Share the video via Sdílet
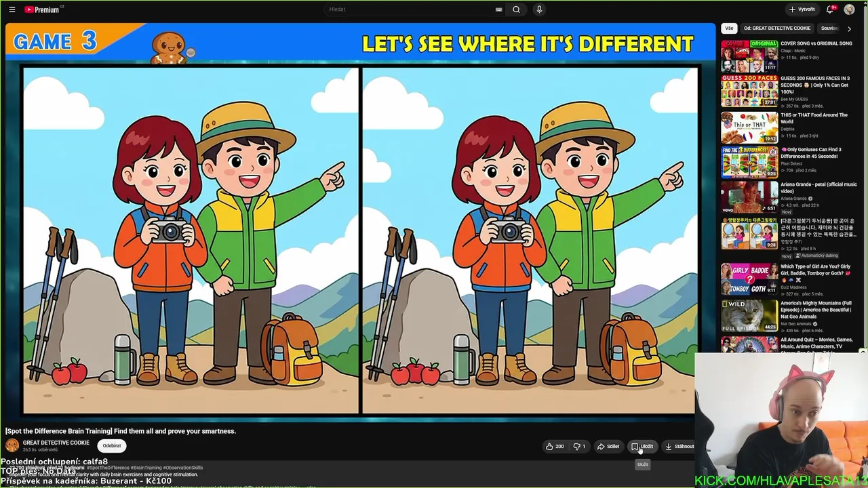The width and height of the screenshot is (868, 488). point(608,447)
